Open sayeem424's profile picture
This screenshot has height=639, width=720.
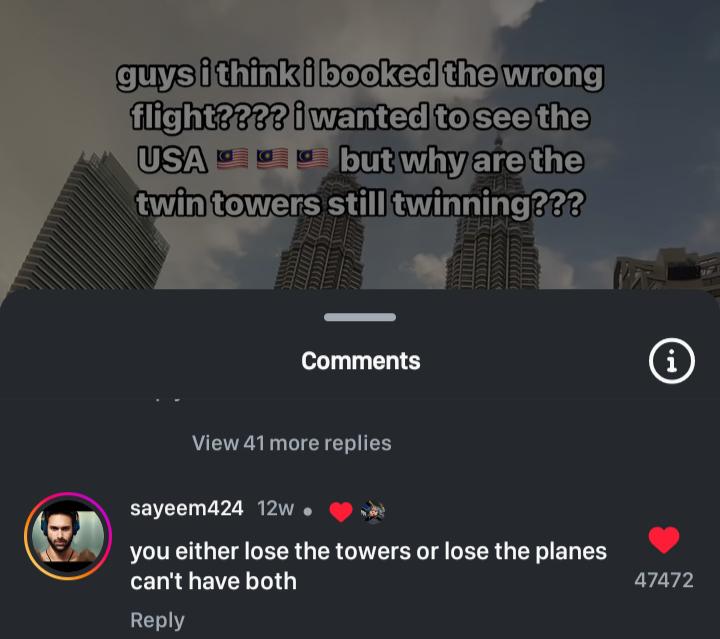68,536
